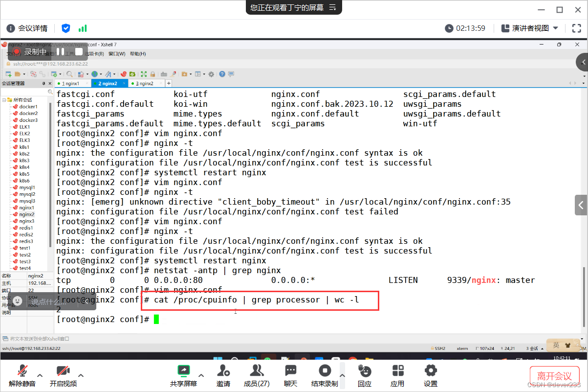
Task: Close the 会话管理器 panel
Action: click(50, 84)
